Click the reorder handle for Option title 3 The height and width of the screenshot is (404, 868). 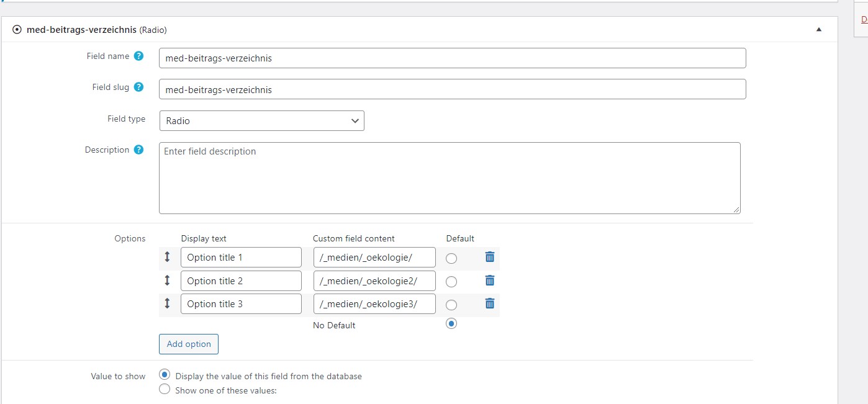coord(167,303)
